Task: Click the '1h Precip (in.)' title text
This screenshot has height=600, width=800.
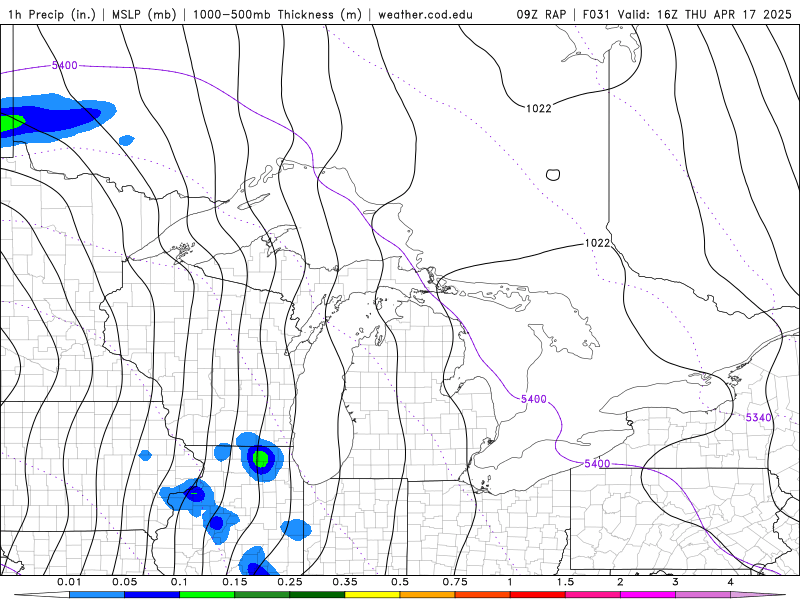Action: point(52,14)
